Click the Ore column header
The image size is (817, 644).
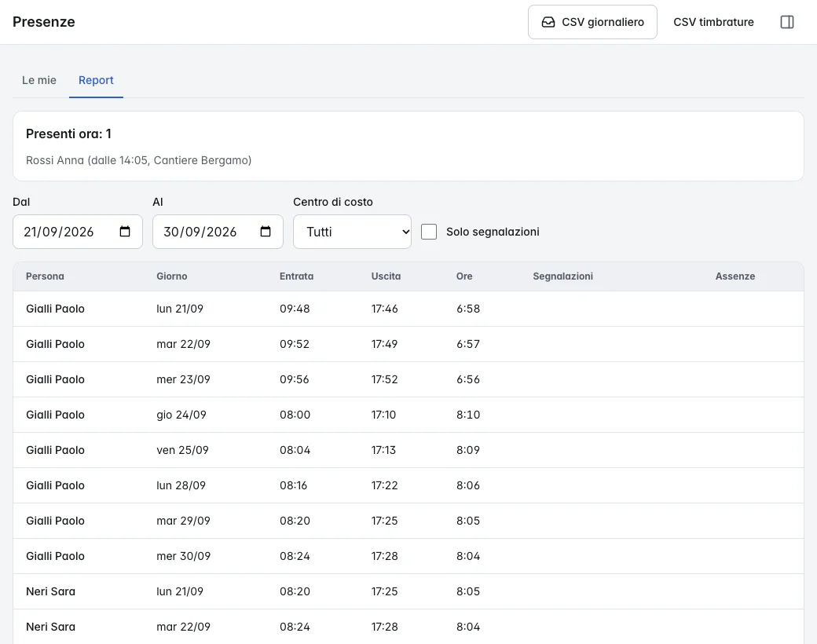tap(464, 276)
